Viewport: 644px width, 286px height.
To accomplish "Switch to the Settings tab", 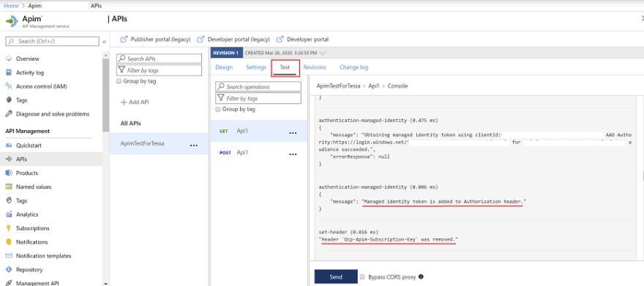I will coord(256,67).
